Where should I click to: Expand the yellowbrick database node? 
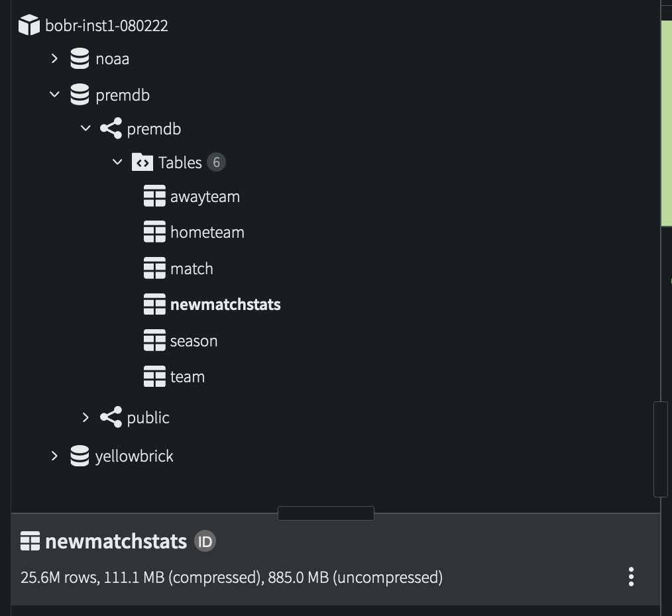coord(54,456)
